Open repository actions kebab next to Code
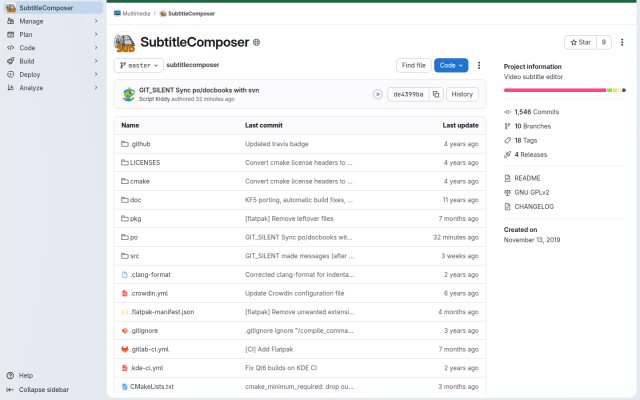This screenshot has width=640, height=400. pos(479,65)
